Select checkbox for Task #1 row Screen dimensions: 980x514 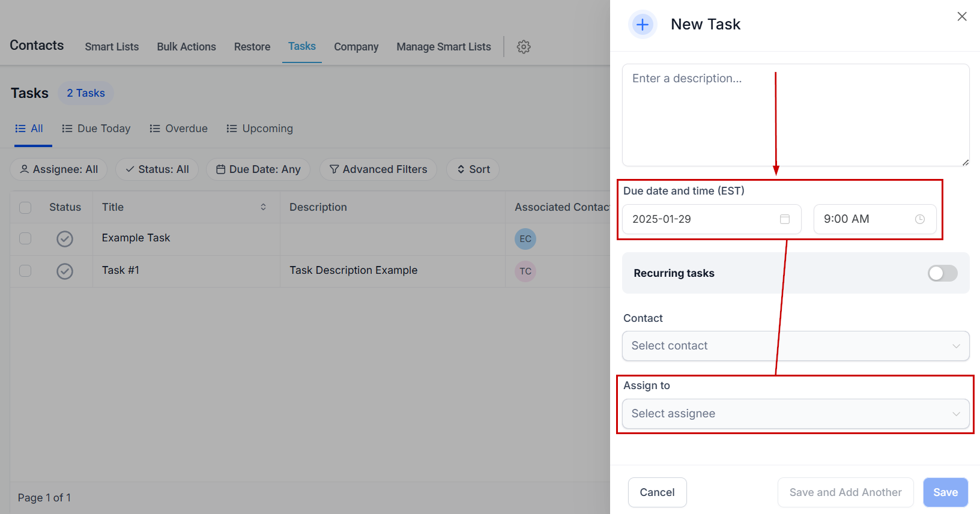25,271
